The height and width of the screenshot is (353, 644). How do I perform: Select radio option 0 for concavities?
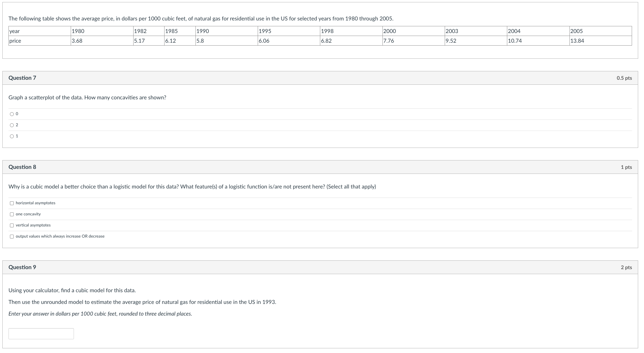[12, 114]
